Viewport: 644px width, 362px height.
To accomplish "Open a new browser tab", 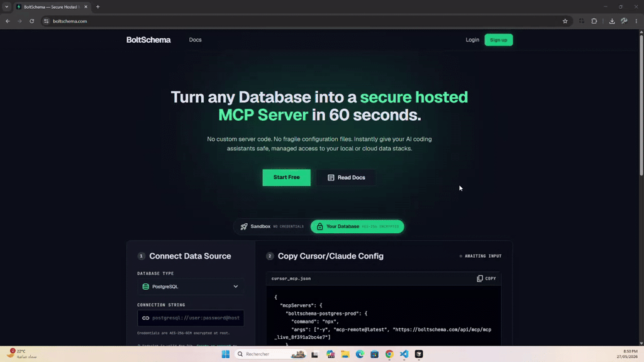I will tap(97, 7).
